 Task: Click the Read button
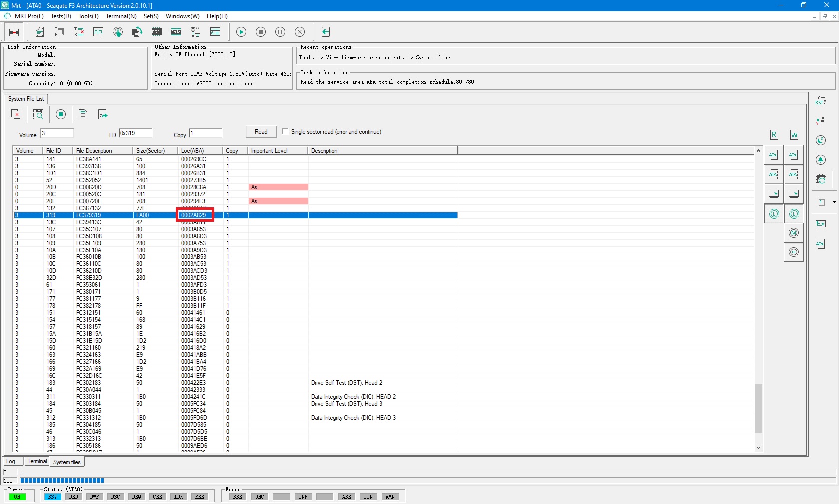(x=261, y=132)
